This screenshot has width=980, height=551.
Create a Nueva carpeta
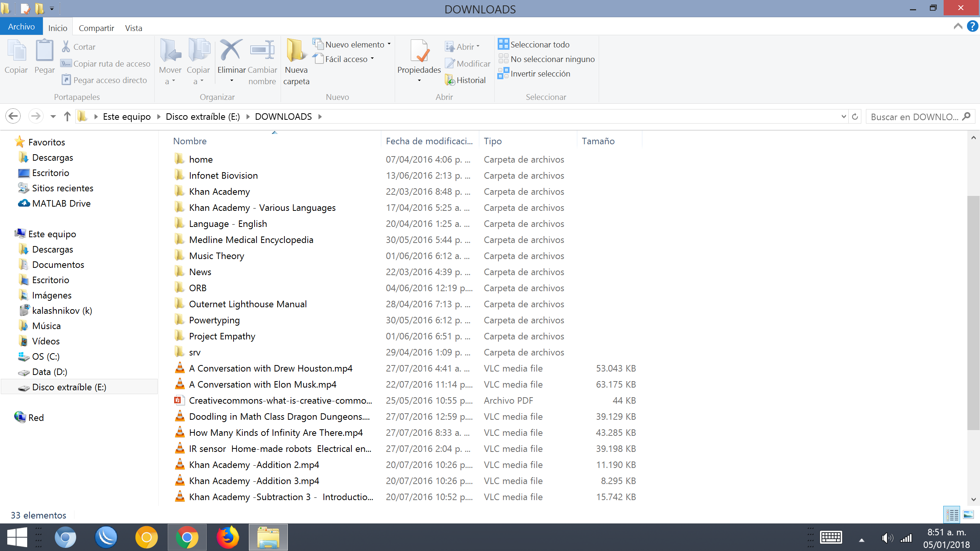[x=296, y=61]
